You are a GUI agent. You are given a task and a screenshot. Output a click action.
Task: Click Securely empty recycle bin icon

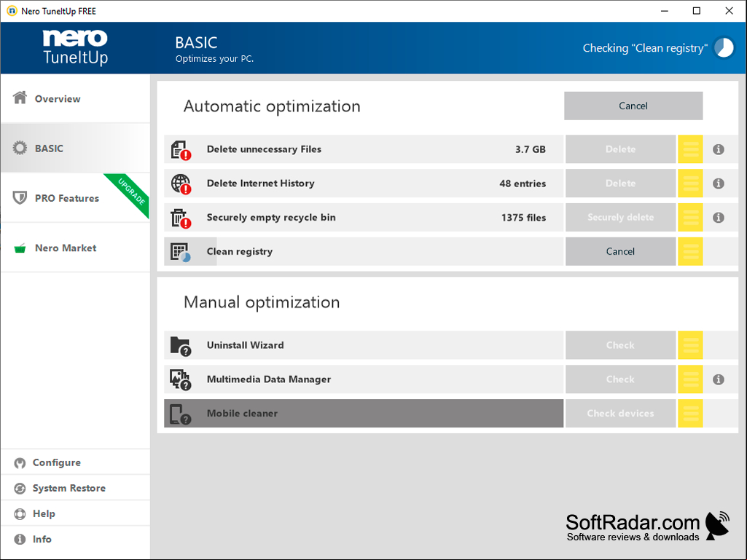[x=181, y=218]
